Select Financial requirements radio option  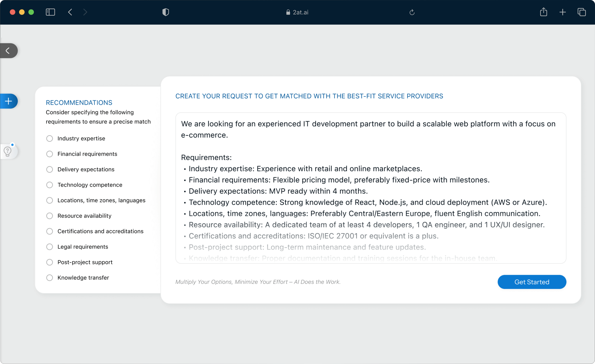coord(50,154)
